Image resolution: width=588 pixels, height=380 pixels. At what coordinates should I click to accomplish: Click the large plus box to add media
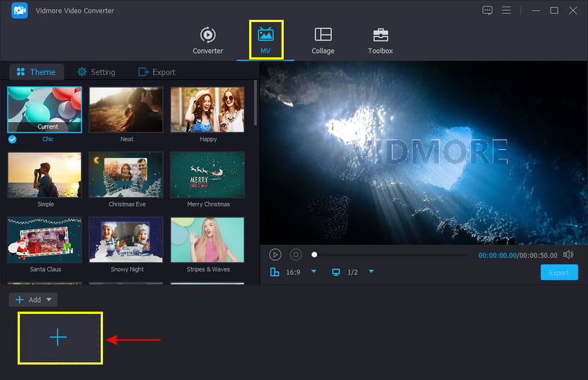click(58, 337)
